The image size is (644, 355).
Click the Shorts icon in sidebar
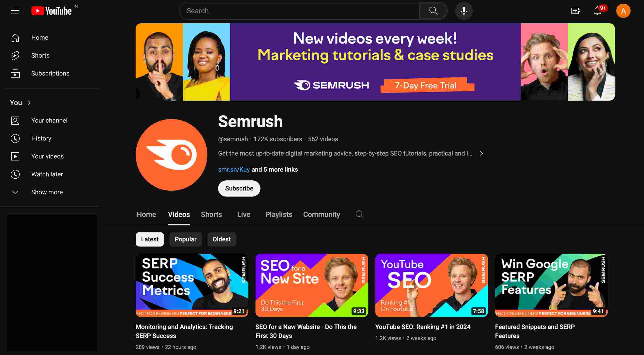click(x=14, y=55)
